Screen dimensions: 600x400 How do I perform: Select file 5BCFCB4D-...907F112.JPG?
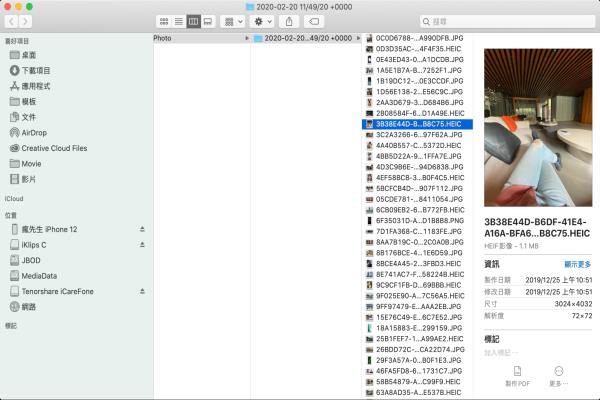tap(417, 189)
